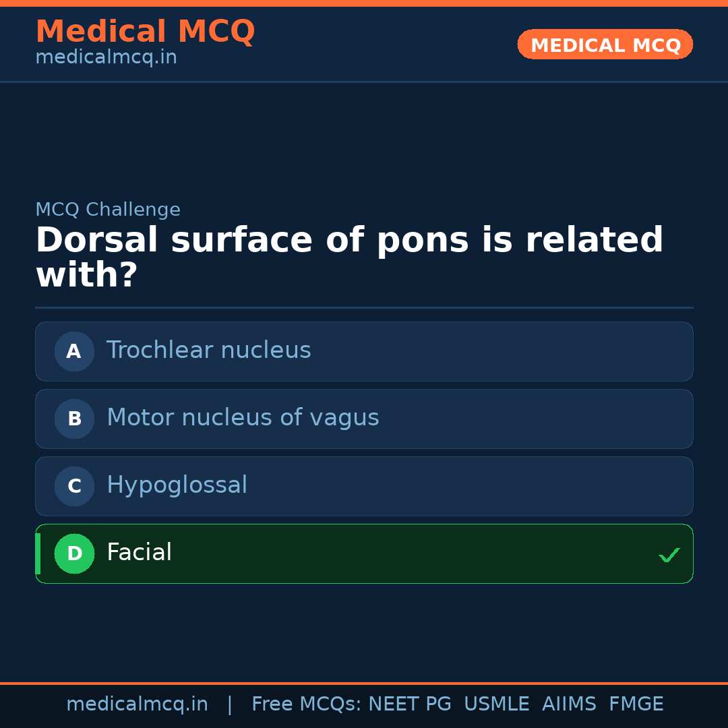Image resolution: width=728 pixels, height=728 pixels.
Task: Click the AIIMS footer text
Action: (x=569, y=704)
